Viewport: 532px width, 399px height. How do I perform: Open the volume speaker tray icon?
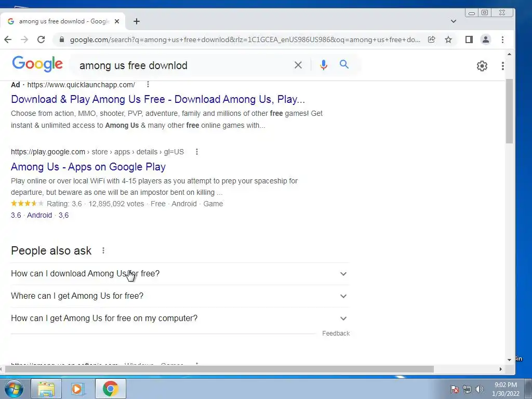479,389
